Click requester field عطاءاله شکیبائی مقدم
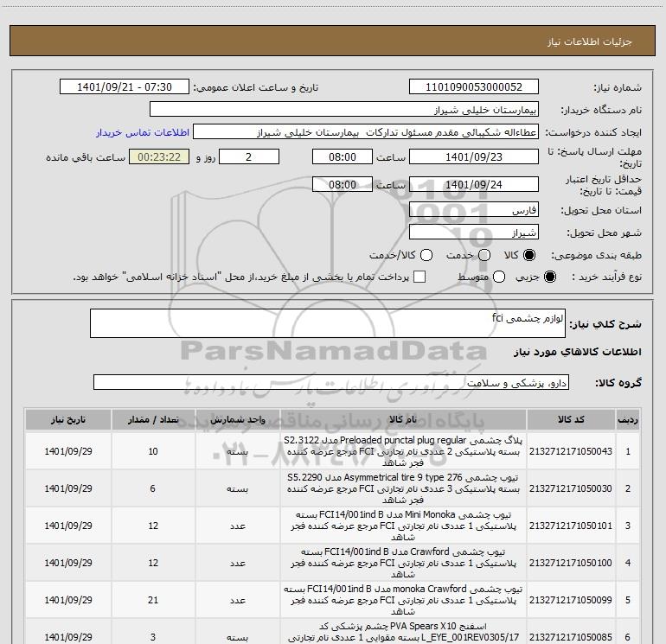 (x=366, y=131)
